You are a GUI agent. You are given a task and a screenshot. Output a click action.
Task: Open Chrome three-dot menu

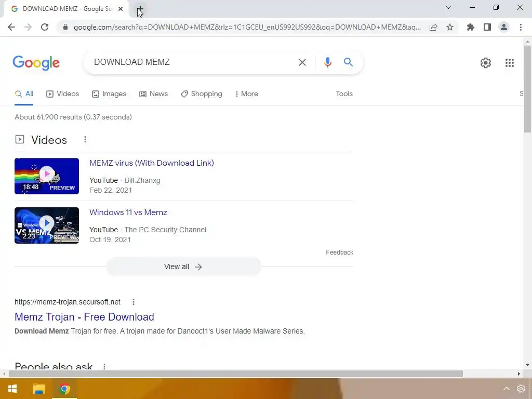pyautogui.click(x=521, y=27)
